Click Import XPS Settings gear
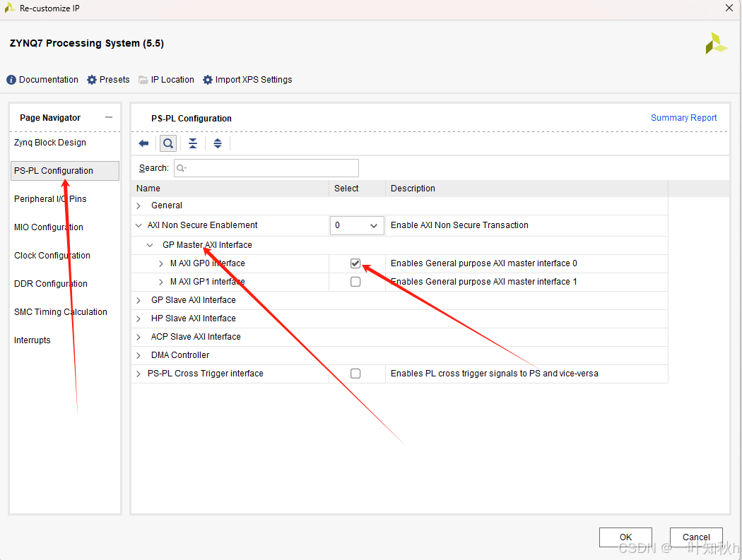The width and height of the screenshot is (742, 560). pyautogui.click(x=247, y=80)
